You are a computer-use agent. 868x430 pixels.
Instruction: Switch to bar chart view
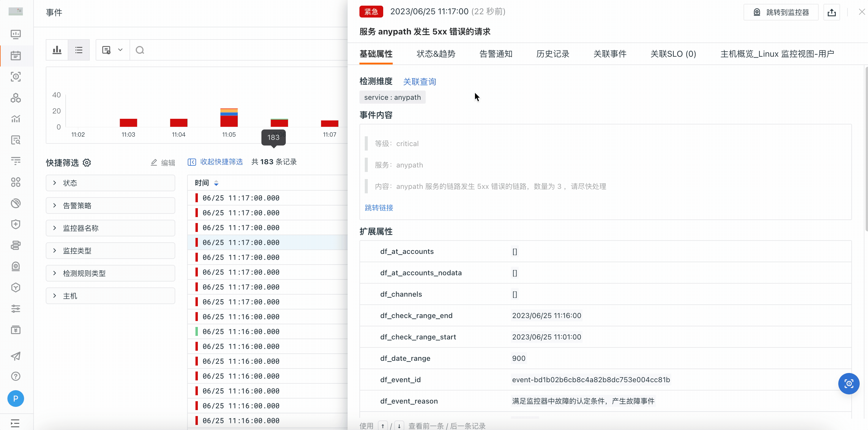57,50
